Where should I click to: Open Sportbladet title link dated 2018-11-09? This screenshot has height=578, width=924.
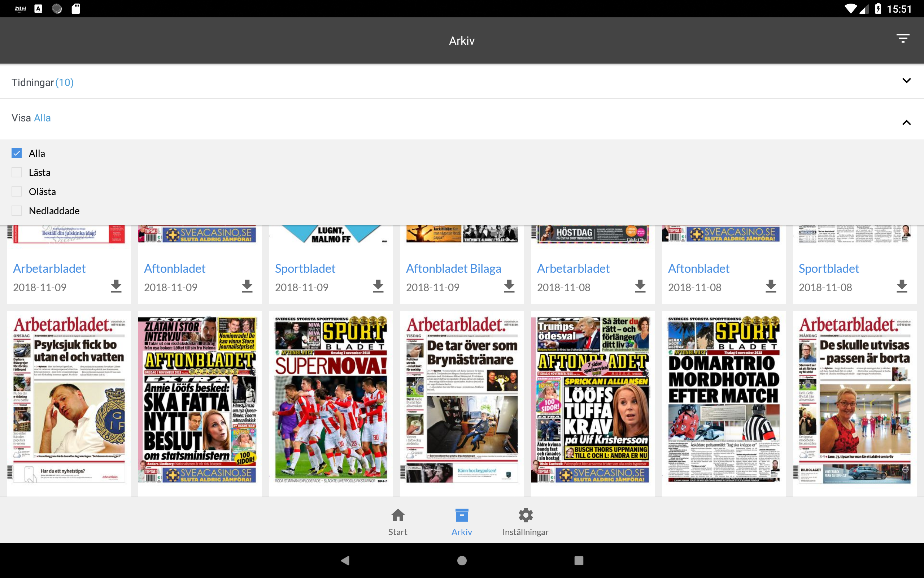tap(305, 268)
